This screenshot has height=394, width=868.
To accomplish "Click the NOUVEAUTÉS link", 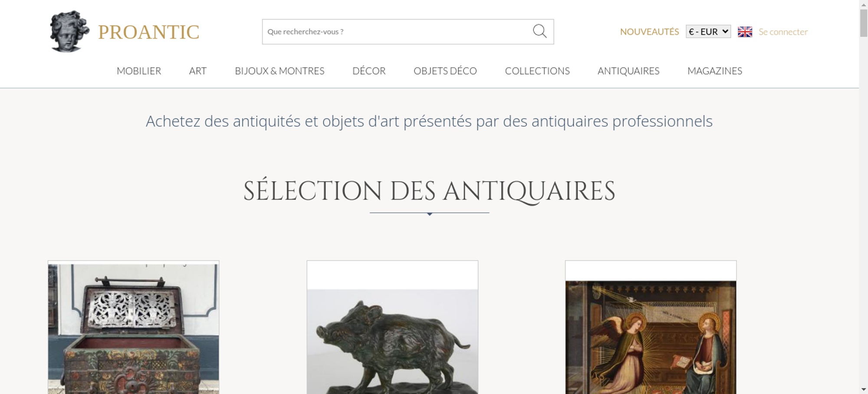I will [649, 32].
